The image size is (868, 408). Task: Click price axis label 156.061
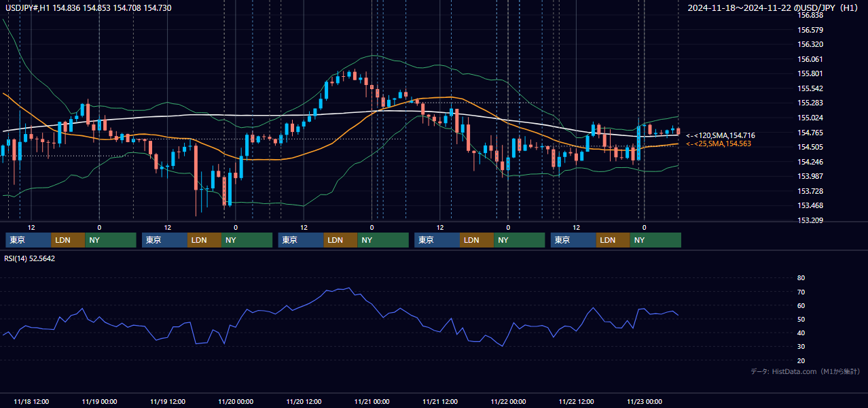pos(810,59)
